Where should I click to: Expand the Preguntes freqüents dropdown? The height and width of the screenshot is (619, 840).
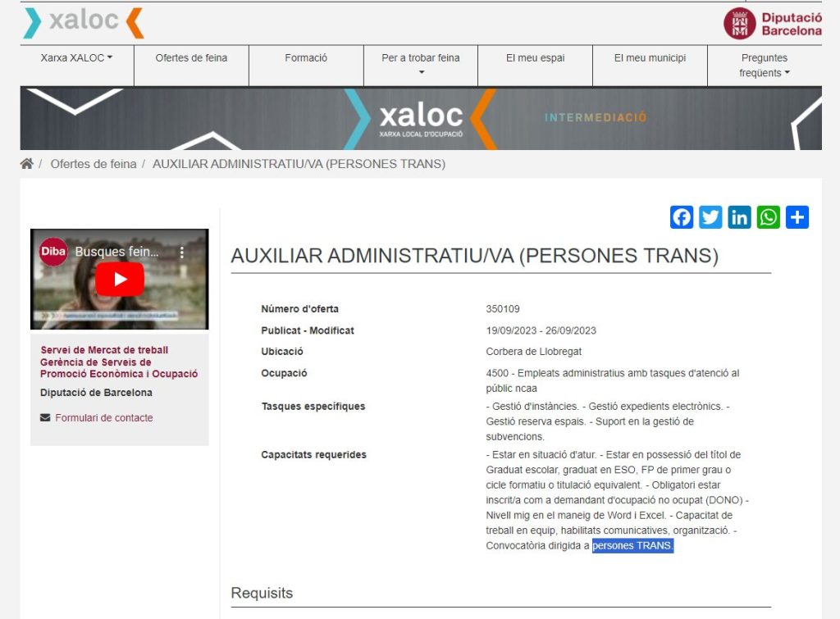(765, 66)
